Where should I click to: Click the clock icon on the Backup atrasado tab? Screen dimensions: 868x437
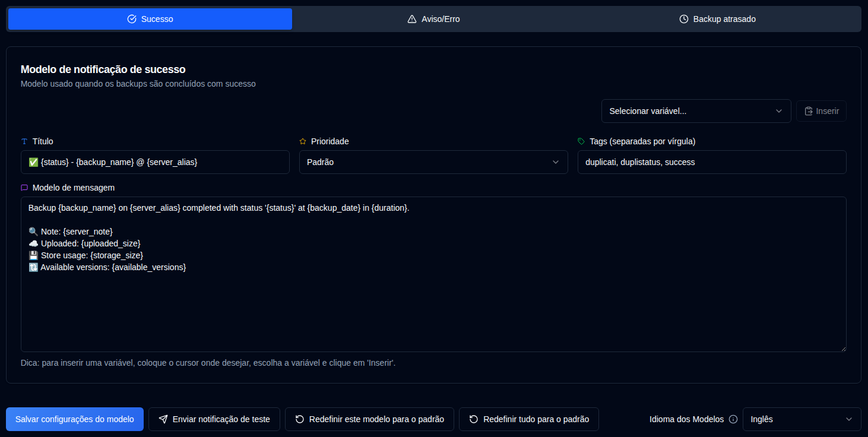(x=685, y=18)
